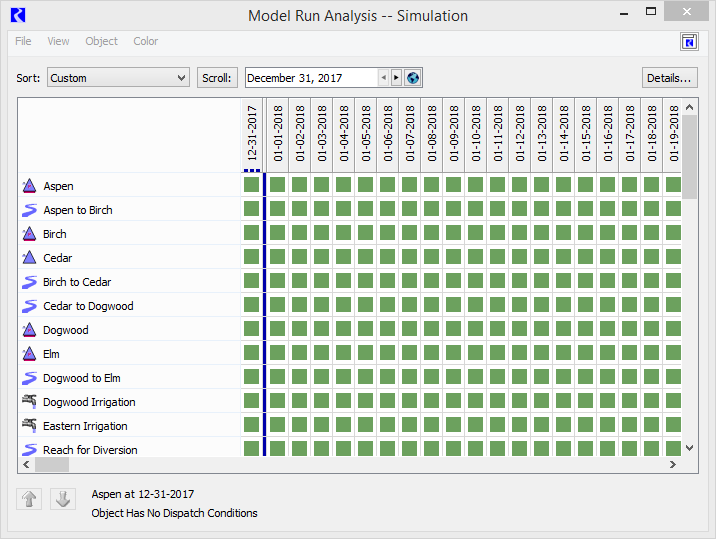Step date forward with right arrow

click(396, 78)
